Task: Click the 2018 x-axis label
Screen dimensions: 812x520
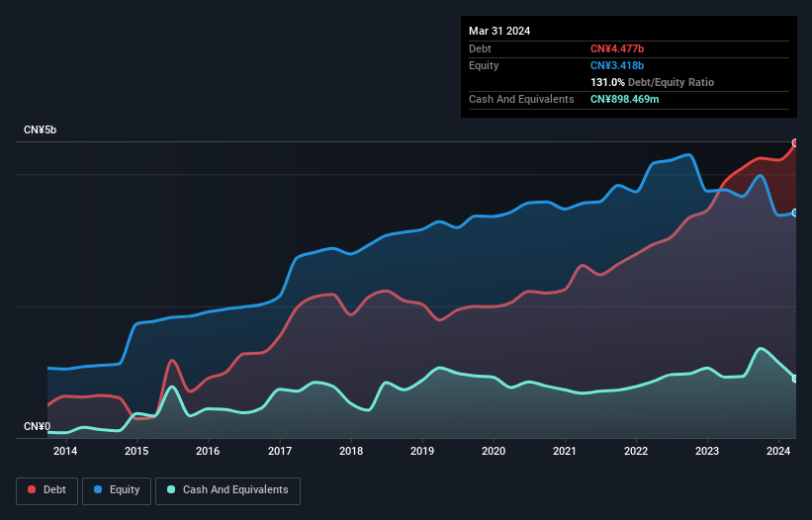Action: (x=351, y=451)
